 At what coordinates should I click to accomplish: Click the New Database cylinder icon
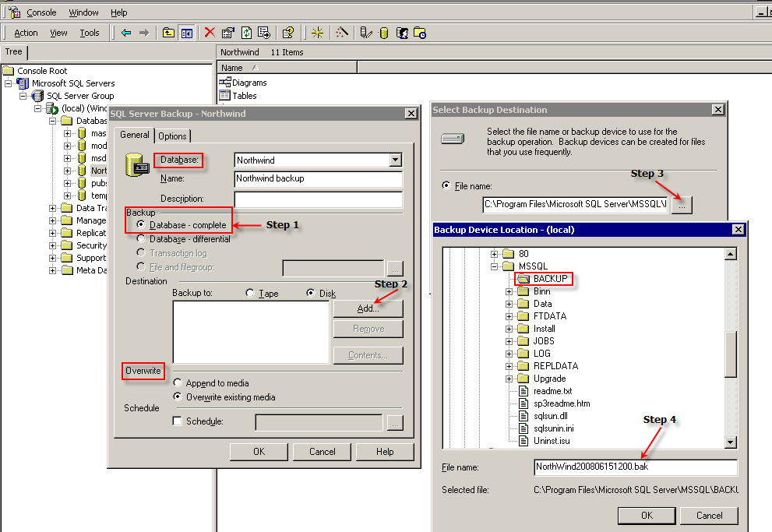coord(384,33)
